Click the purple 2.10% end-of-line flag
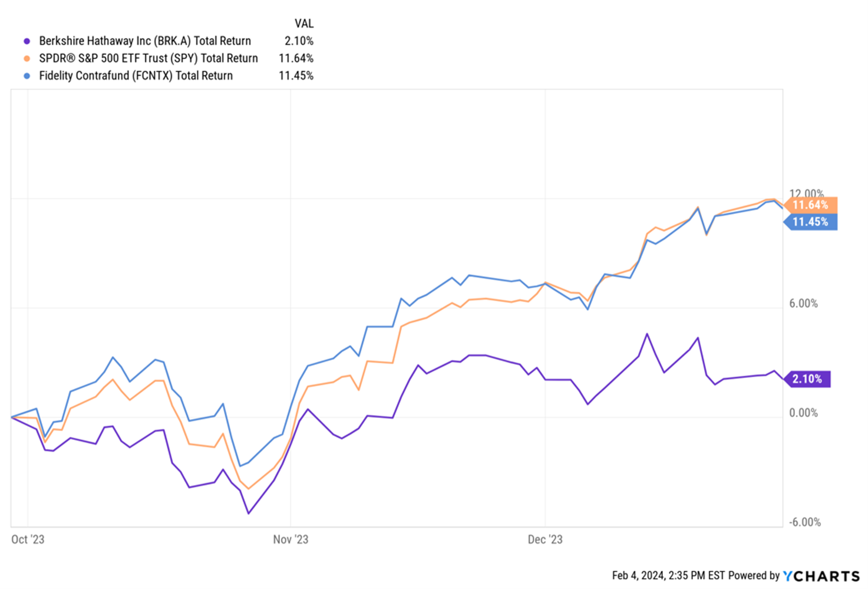 [807, 379]
